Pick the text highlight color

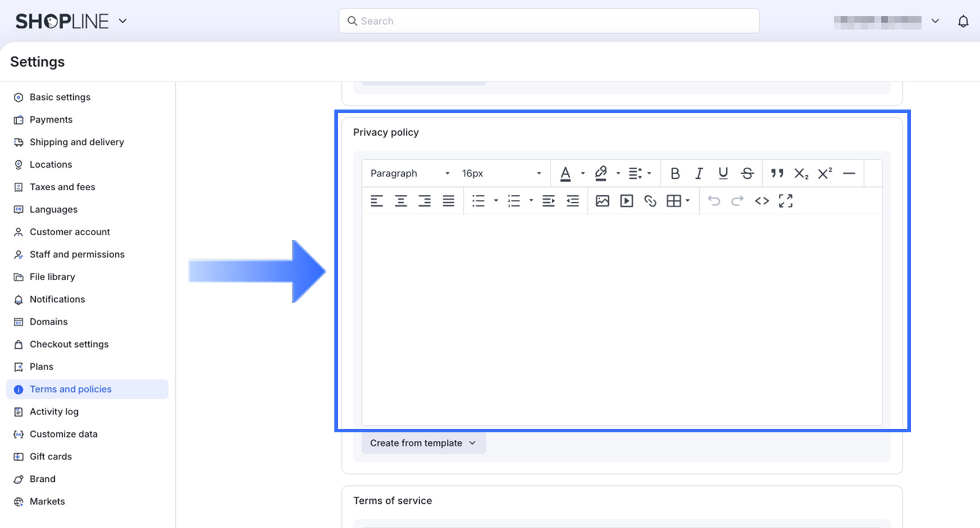pyautogui.click(x=601, y=174)
